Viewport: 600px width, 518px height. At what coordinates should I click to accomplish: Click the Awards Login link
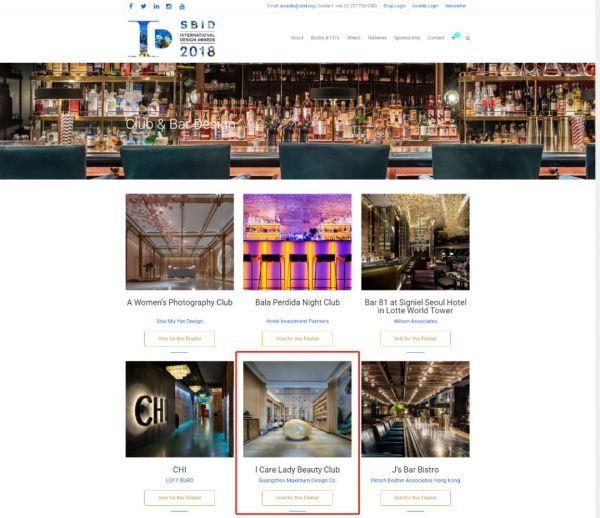425,6
